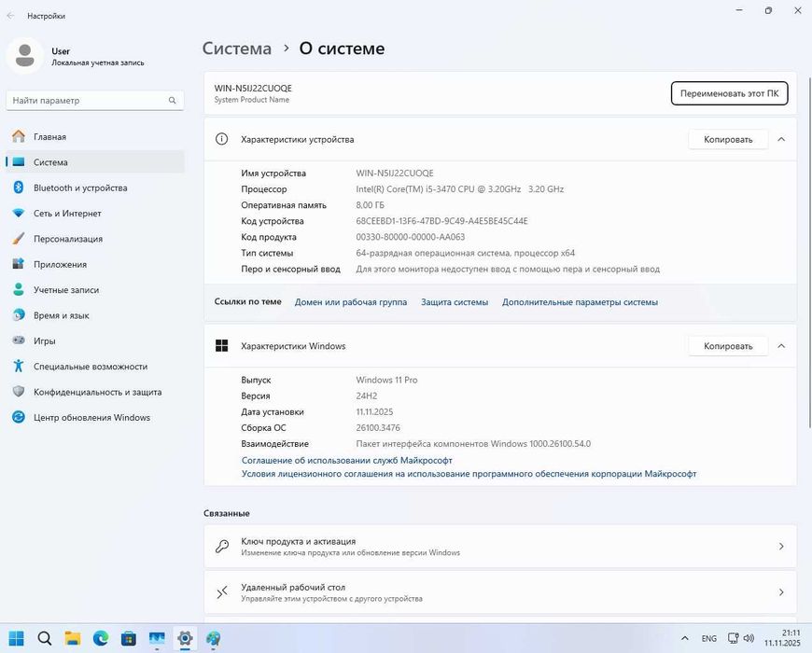Open taskbar Search magnifier

[x=45, y=638]
